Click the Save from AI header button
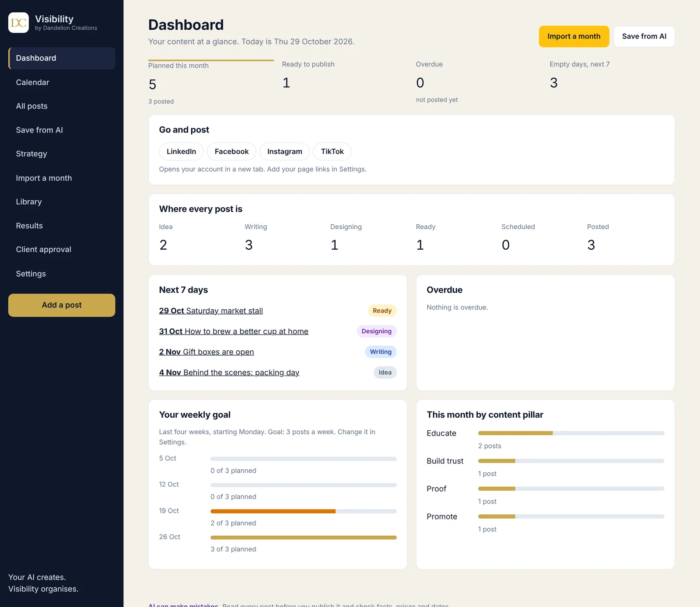This screenshot has height=607, width=700. 644,36
